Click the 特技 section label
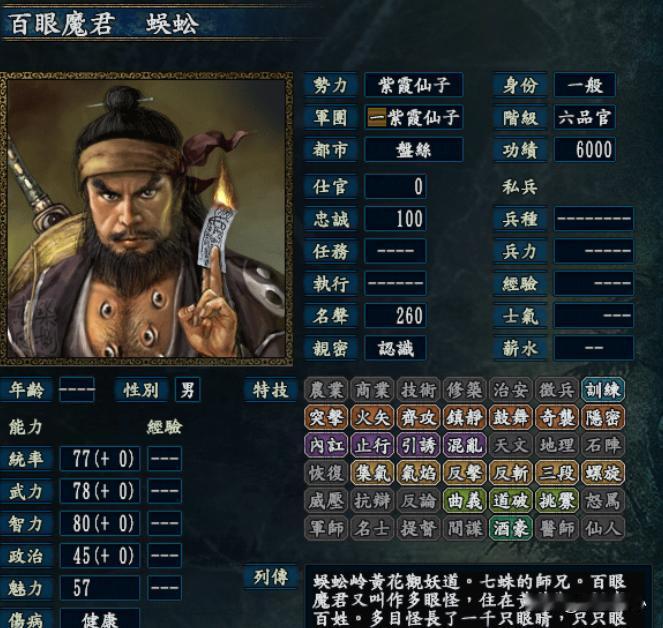 [x=271, y=390]
